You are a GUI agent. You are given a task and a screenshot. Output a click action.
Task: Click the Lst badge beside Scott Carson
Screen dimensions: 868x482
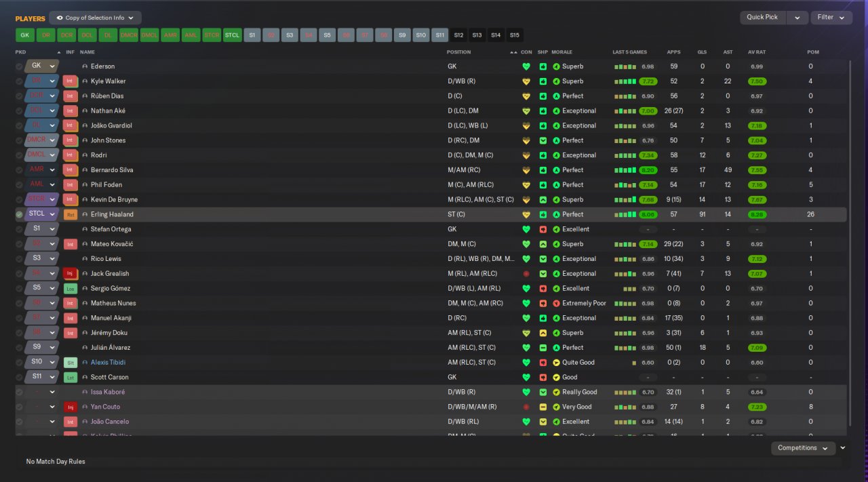(70, 378)
